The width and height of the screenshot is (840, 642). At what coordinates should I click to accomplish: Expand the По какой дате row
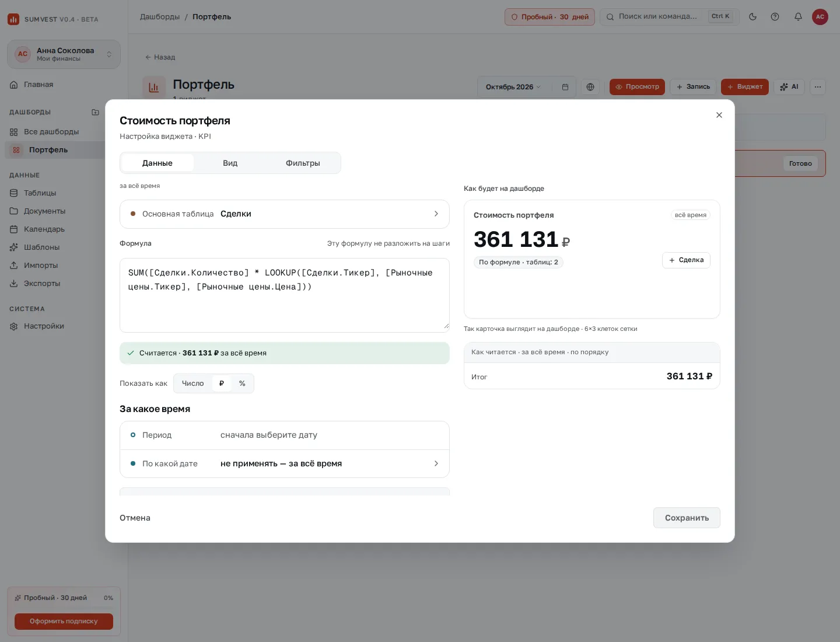(285, 464)
